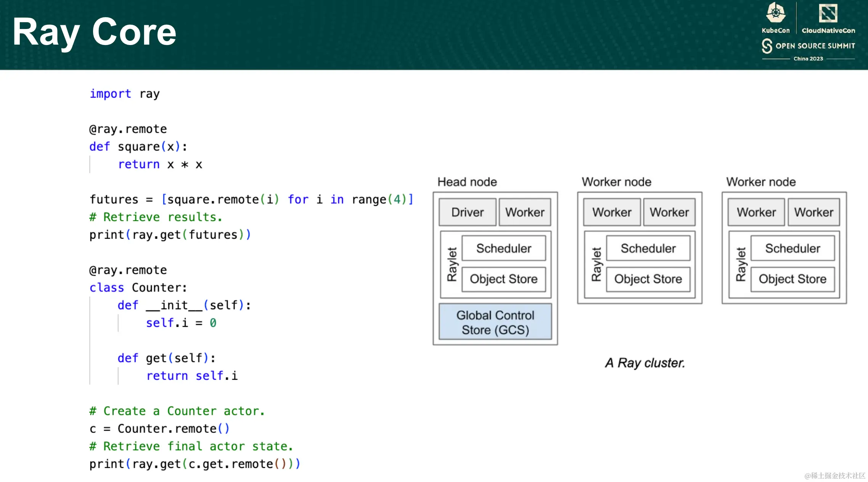Click the Raylet label in Head node
The height and width of the screenshot is (482, 868).
[452, 264]
